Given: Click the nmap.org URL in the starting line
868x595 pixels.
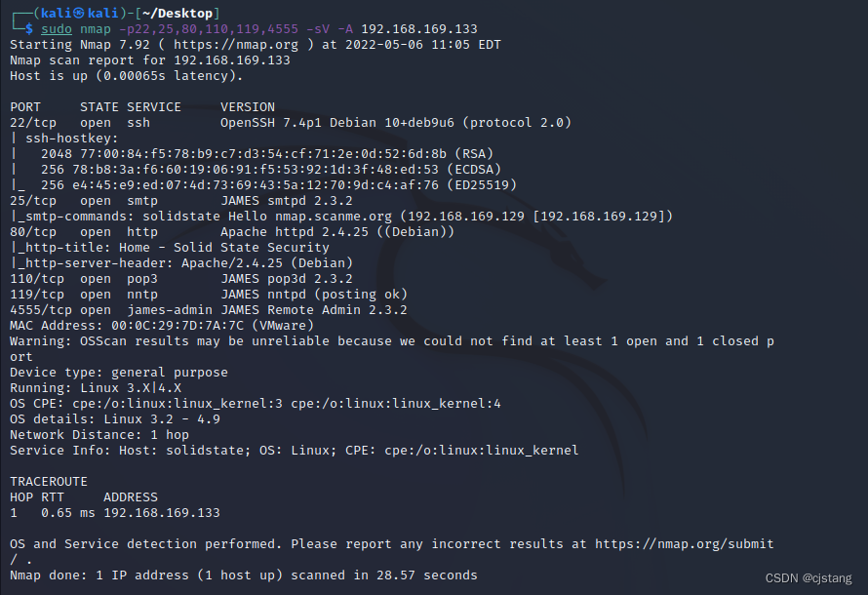Looking at the screenshot, I should 236,44.
